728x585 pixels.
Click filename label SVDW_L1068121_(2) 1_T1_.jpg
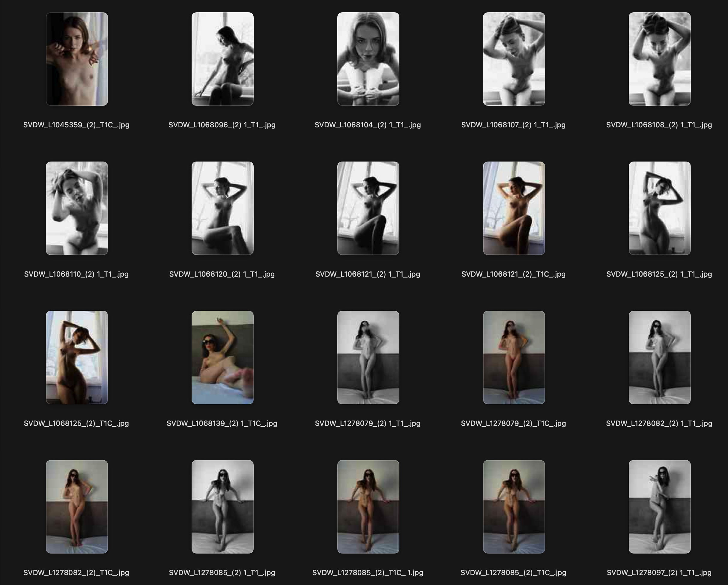point(368,274)
